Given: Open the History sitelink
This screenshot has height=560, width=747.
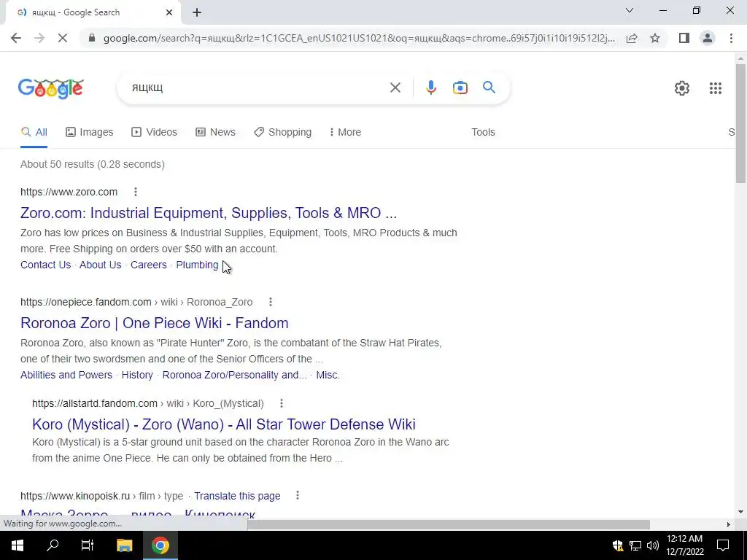Looking at the screenshot, I should (137, 375).
